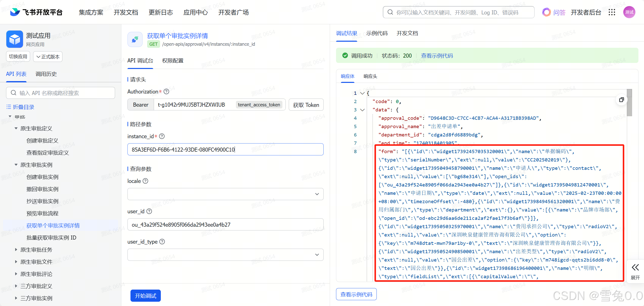This screenshot has height=306, width=644.
Task: Click the API plug icon beside the title
Action: (x=135, y=39)
